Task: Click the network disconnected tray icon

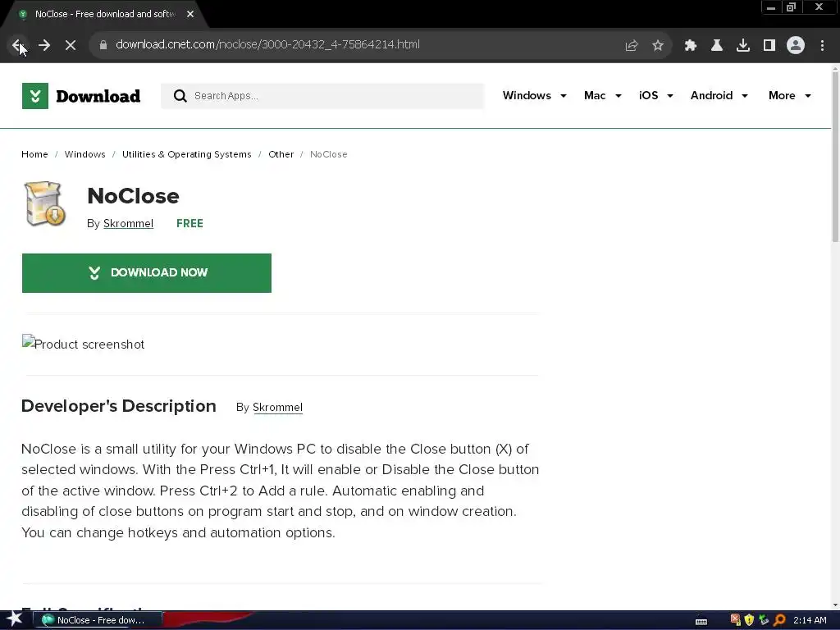Action: [736, 620]
